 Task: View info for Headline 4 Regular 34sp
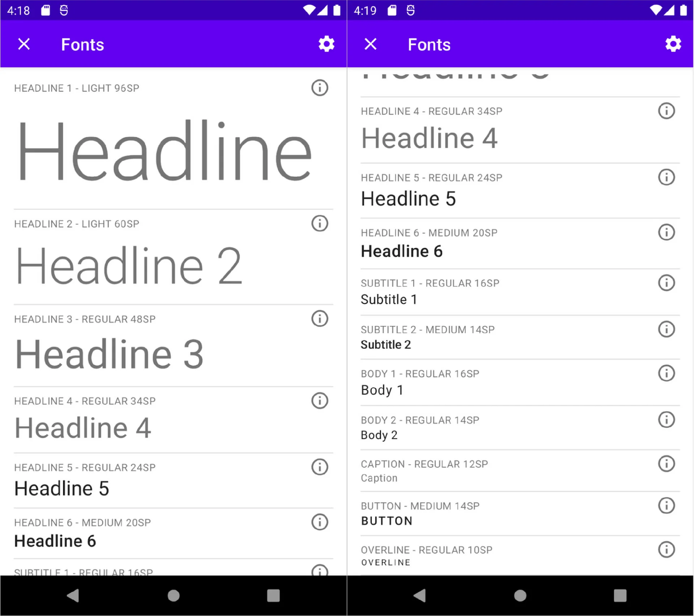coord(320,401)
